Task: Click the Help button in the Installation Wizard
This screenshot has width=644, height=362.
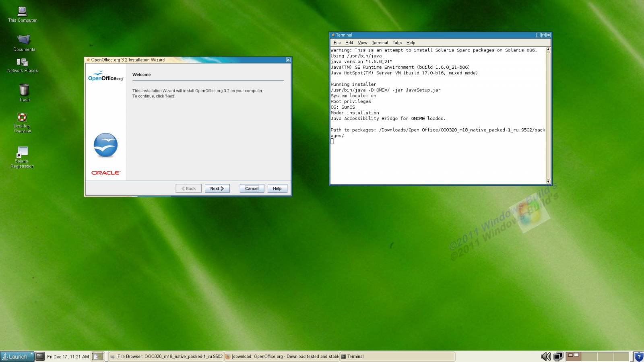Action: click(x=277, y=188)
